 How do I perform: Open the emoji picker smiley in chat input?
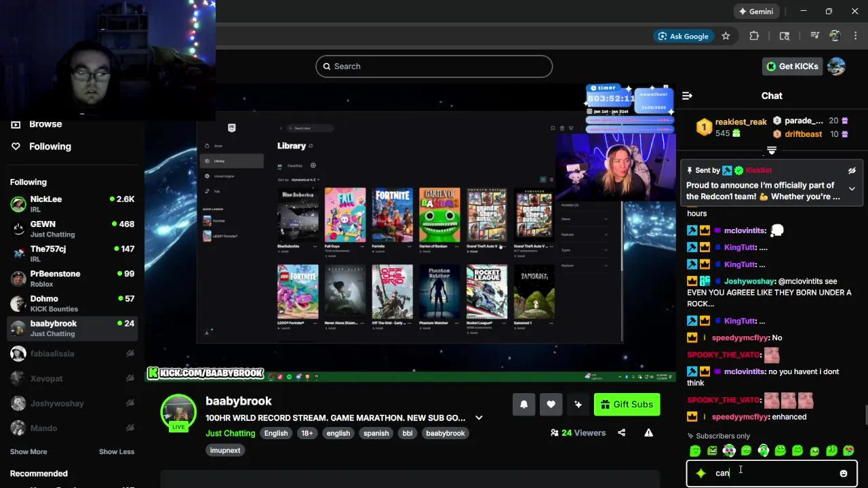pyautogui.click(x=844, y=473)
